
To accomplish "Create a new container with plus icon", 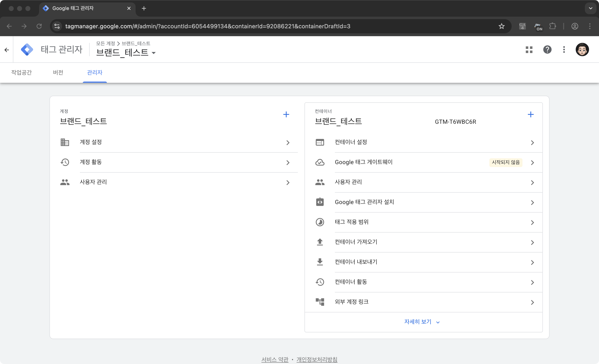I will pyautogui.click(x=531, y=114).
